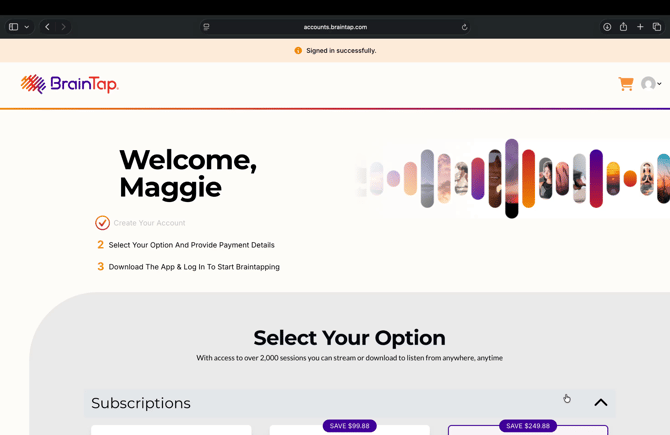This screenshot has width=670, height=435.
Task: Open website settings icon in address bar
Action: pos(206,27)
